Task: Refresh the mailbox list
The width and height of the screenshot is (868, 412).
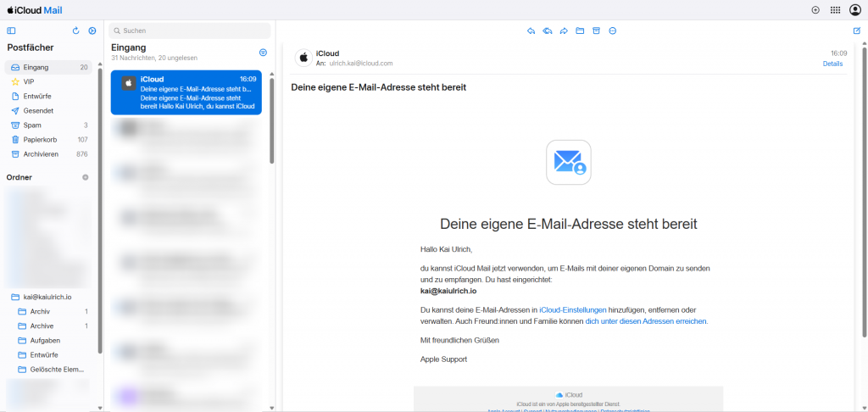Action: (76, 31)
